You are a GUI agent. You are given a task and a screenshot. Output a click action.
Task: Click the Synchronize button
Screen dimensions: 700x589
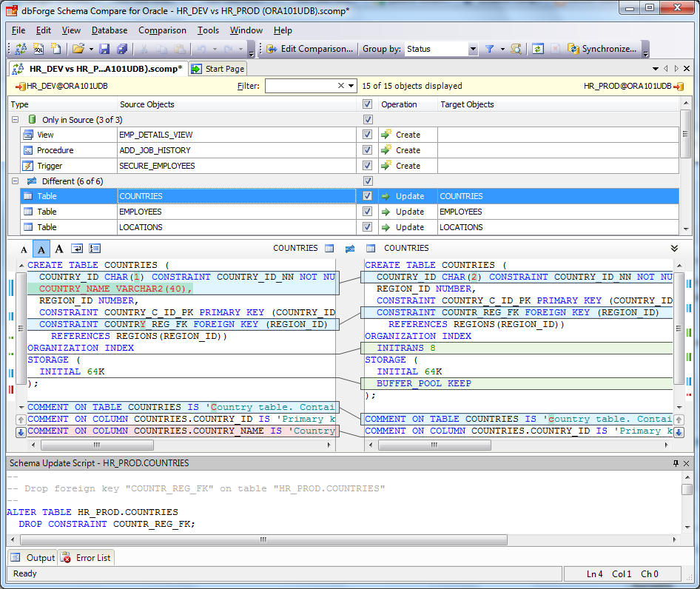[602, 49]
